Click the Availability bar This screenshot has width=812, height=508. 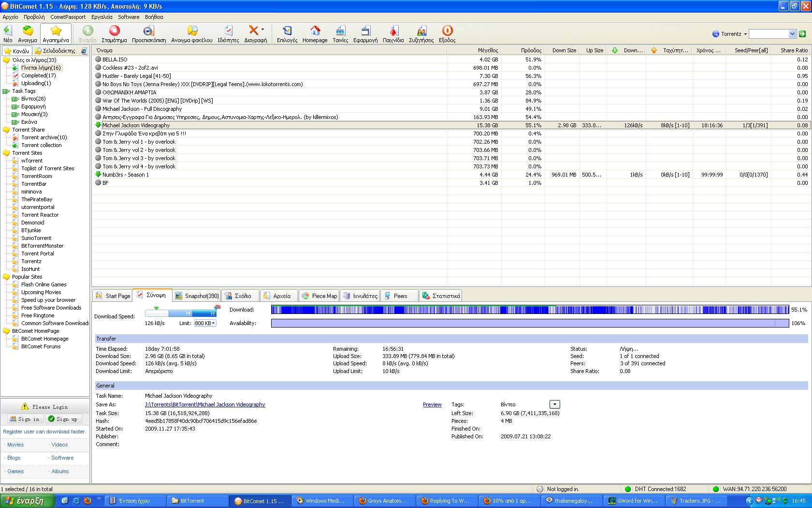point(530,323)
